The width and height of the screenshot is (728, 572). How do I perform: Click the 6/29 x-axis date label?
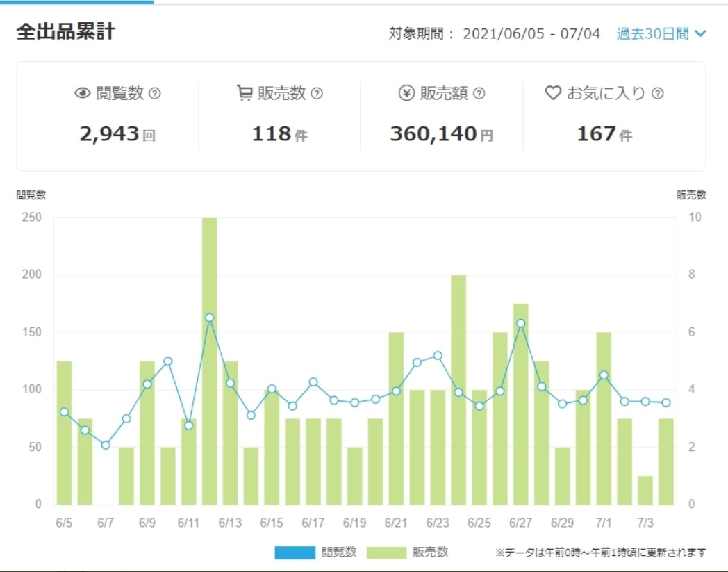click(562, 523)
